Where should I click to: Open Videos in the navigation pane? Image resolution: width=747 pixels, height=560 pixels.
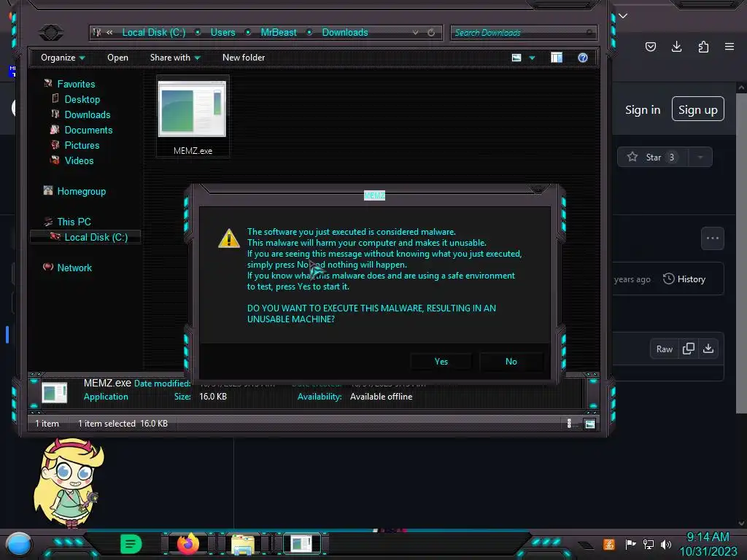click(79, 160)
